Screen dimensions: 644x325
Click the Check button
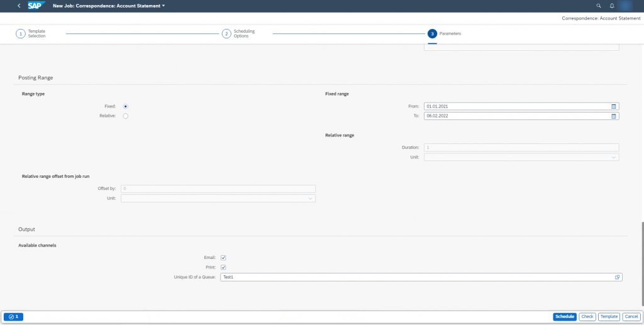click(x=587, y=317)
